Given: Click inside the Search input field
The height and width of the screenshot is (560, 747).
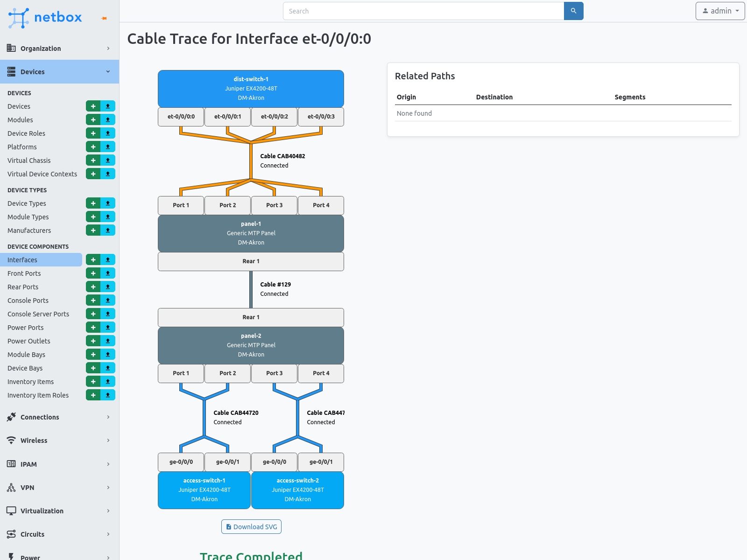Looking at the screenshot, I should [420, 11].
